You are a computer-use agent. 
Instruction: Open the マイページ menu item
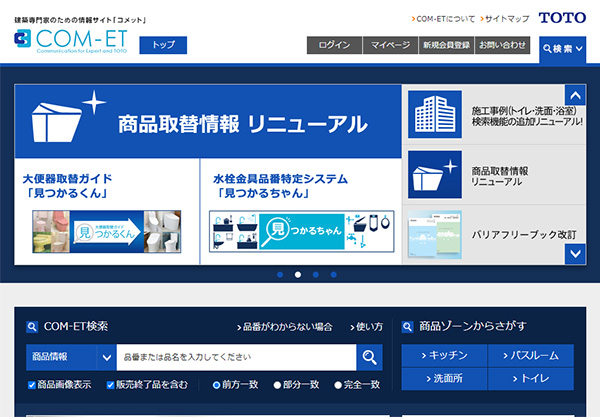pyautogui.click(x=390, y=45)
